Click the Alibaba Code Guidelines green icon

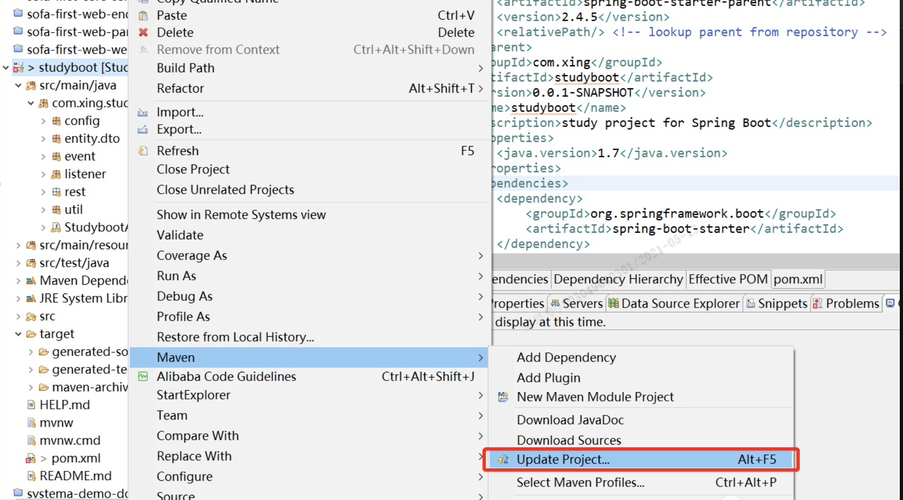coord(143,377)
